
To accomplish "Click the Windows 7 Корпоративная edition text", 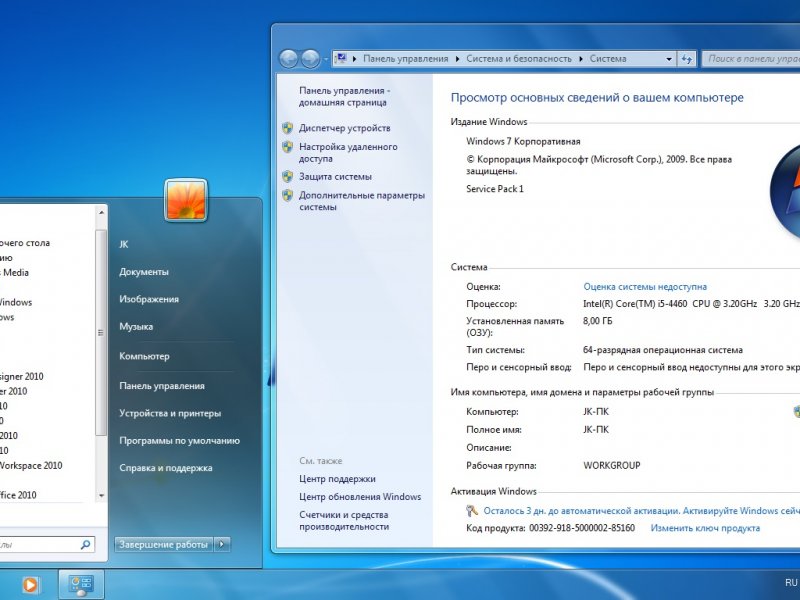I will [523, 141].
